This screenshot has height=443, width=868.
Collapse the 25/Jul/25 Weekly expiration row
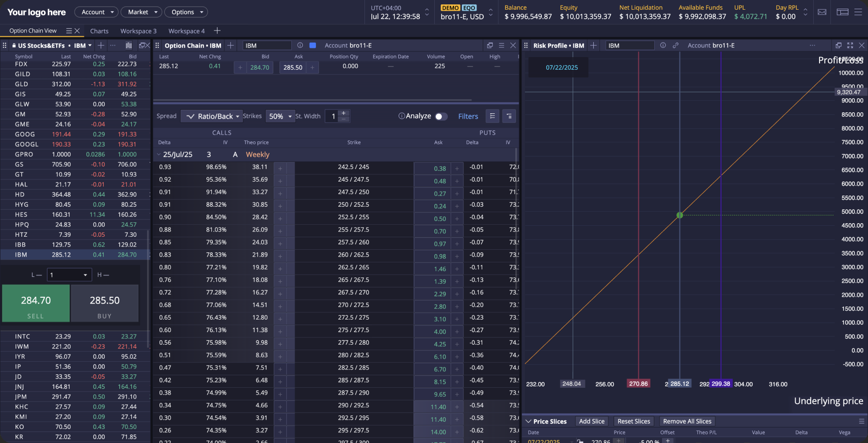coord(158,154)
